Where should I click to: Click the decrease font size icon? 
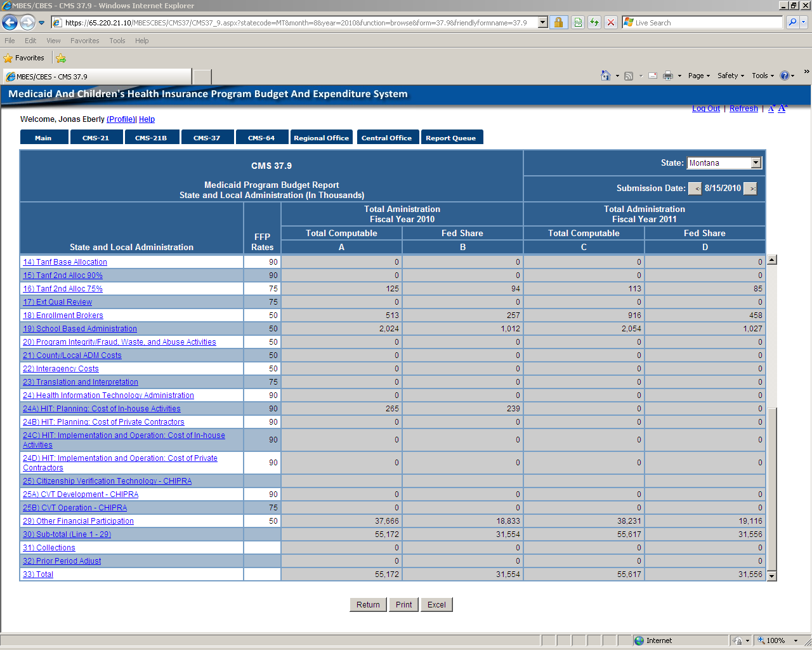pyautogui.click(x=771, y=109)
